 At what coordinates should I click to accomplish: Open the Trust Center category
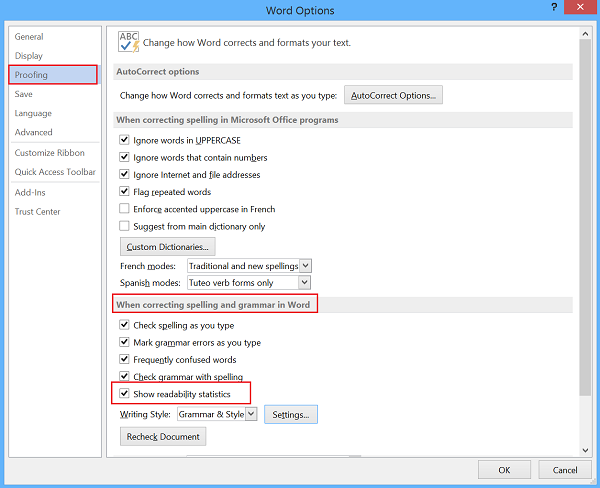click(38, 212)
